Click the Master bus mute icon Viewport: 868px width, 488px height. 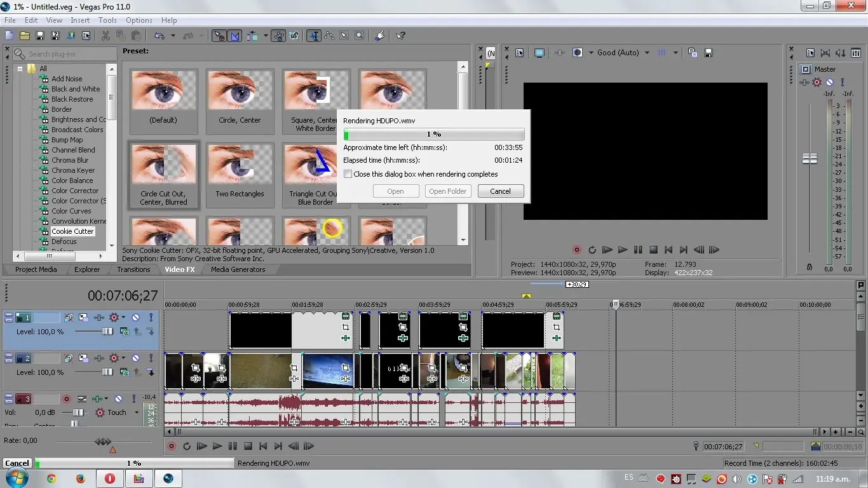pos(830,83)
